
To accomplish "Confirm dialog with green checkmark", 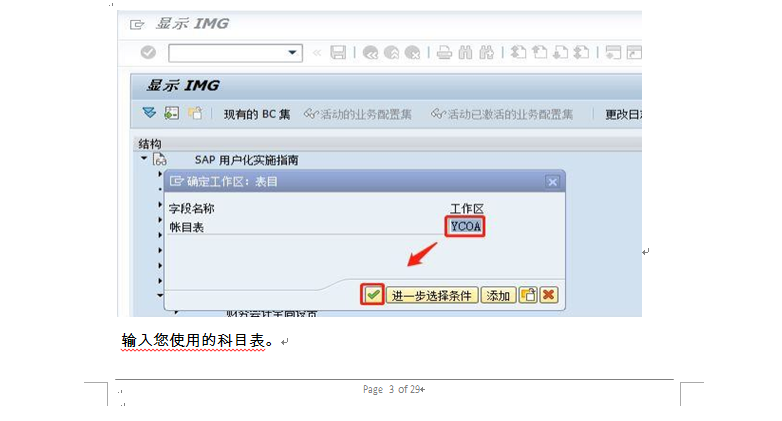I will coord(373,295).
